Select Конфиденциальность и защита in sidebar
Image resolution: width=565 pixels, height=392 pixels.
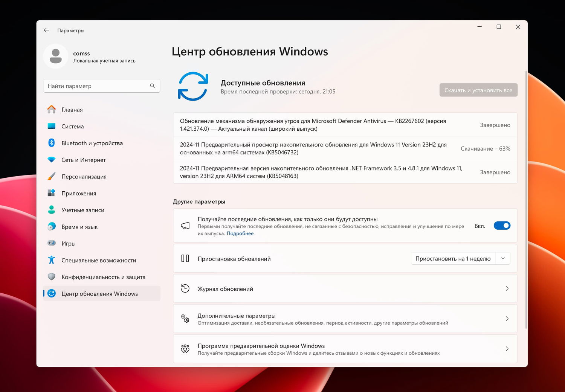point(102,277)
